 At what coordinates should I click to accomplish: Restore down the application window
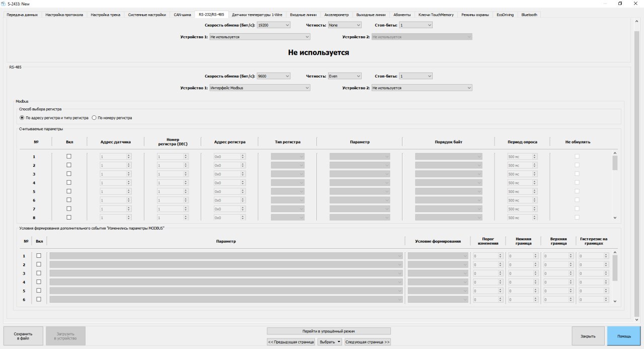pyautogui.click(x=620, y=3)
